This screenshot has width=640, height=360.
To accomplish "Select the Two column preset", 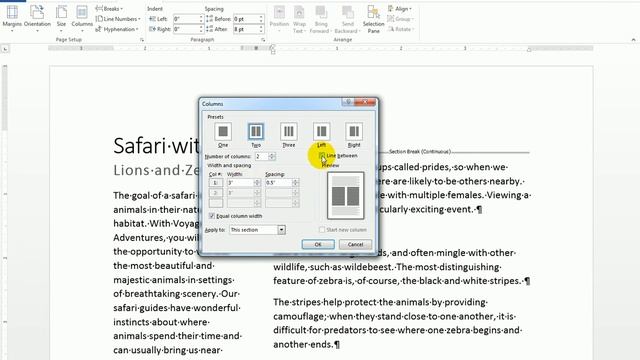I will click(256, 132).
